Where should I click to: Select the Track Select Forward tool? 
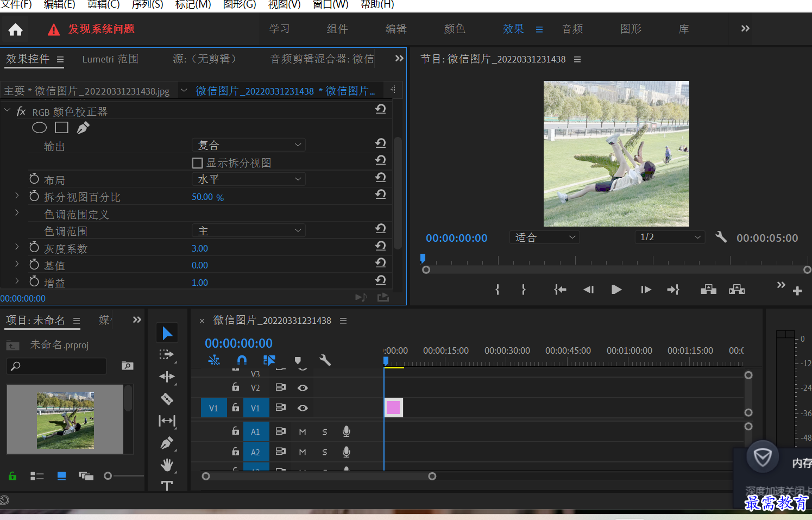click(x=167, y=355)
